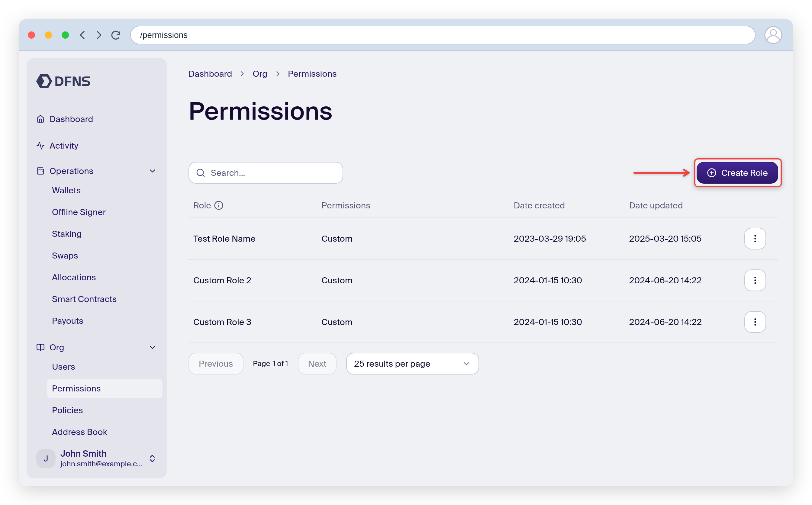The image size is (812, 505).
Task: Click the Dashboard home icon in sidebar
Action: pos(40,119)
